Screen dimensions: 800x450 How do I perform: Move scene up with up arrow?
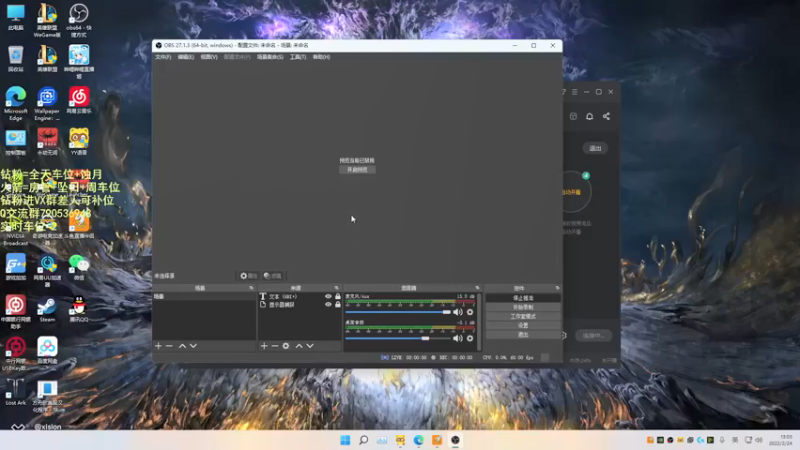(182, 346)
